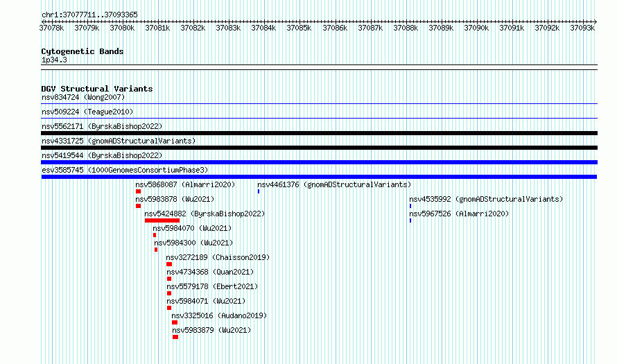
Task: Open the nsv5967526 (Almarri2020) label
Action: [459, 214]
